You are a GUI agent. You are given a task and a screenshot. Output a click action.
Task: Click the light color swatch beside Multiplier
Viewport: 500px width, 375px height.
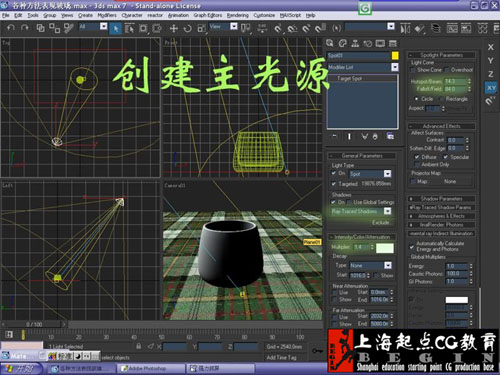385,248
